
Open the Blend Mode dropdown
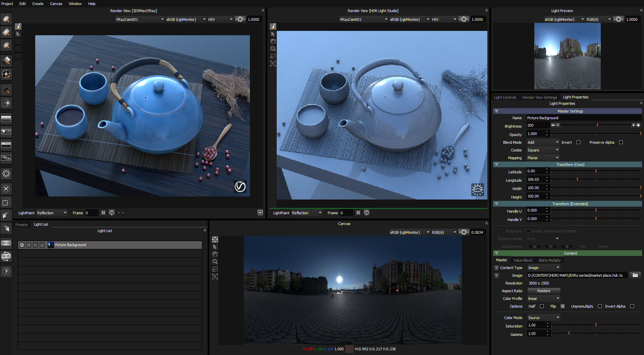(543, 142)
